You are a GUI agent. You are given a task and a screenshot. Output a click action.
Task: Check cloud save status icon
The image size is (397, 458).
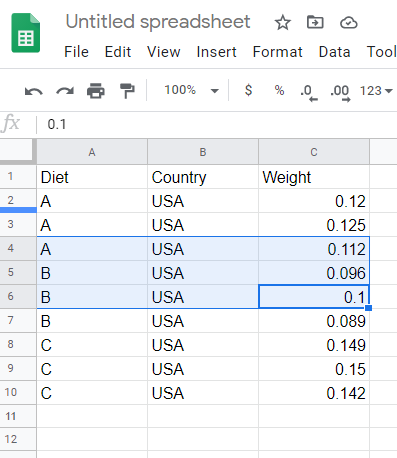tap(349, 23)
